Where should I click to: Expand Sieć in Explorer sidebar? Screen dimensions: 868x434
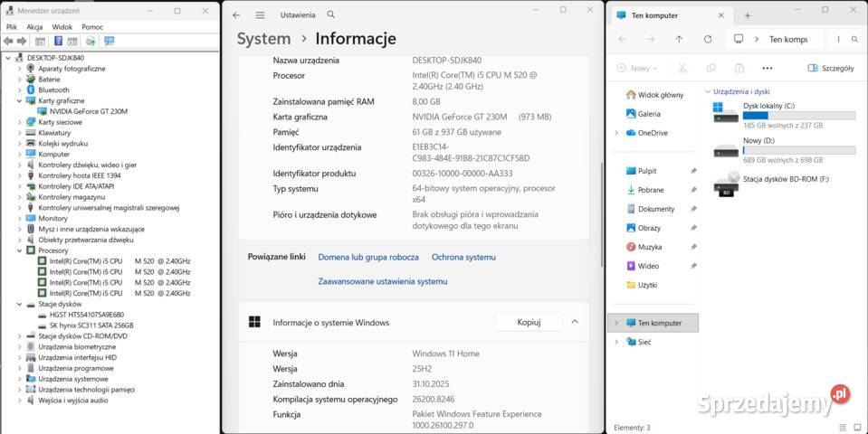pos(616,342)
